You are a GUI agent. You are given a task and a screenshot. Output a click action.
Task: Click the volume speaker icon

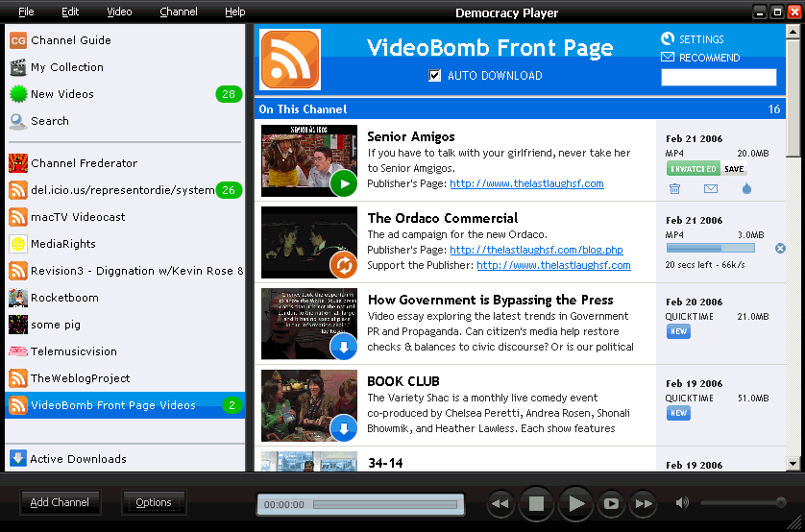click(x=682, y=503)
